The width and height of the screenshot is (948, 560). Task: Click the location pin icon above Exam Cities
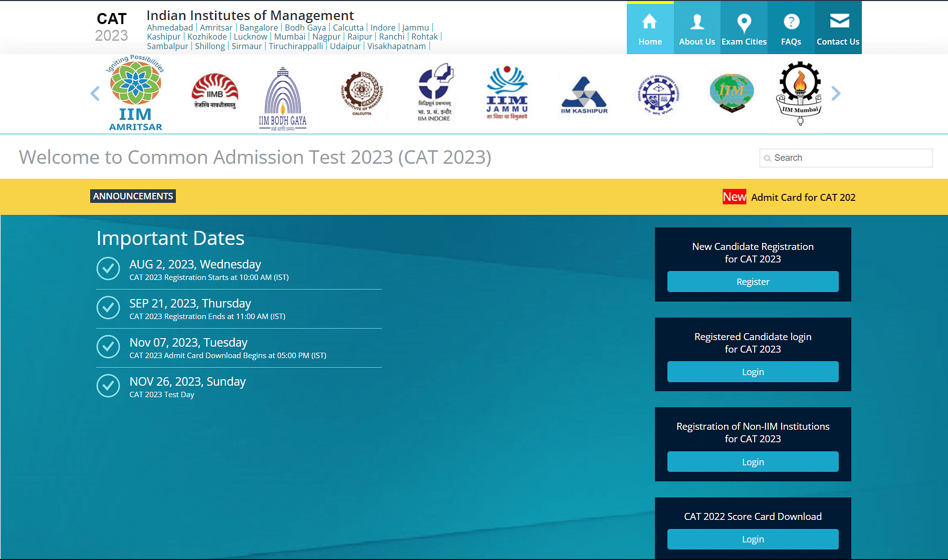click(x=744, y=23)
